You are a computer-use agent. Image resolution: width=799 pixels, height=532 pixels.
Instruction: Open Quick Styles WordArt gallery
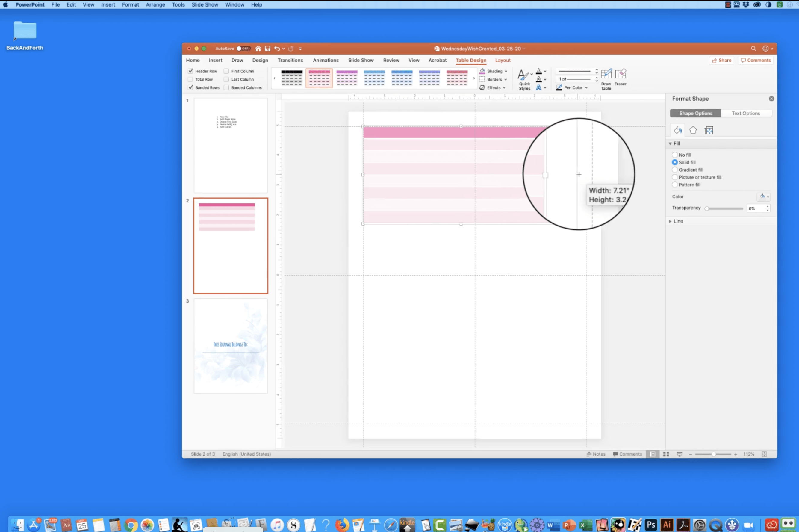tap(524, 80)
